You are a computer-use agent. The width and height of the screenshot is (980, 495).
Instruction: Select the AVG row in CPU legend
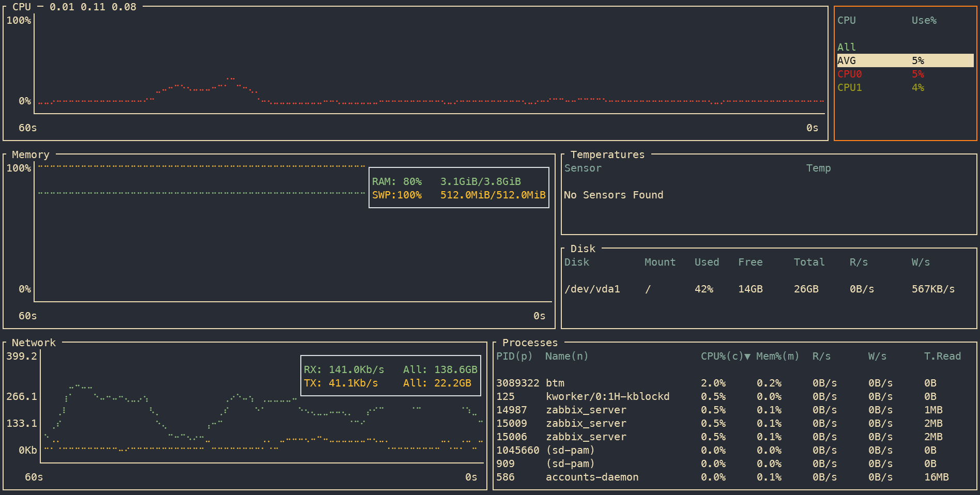point(906,60)
